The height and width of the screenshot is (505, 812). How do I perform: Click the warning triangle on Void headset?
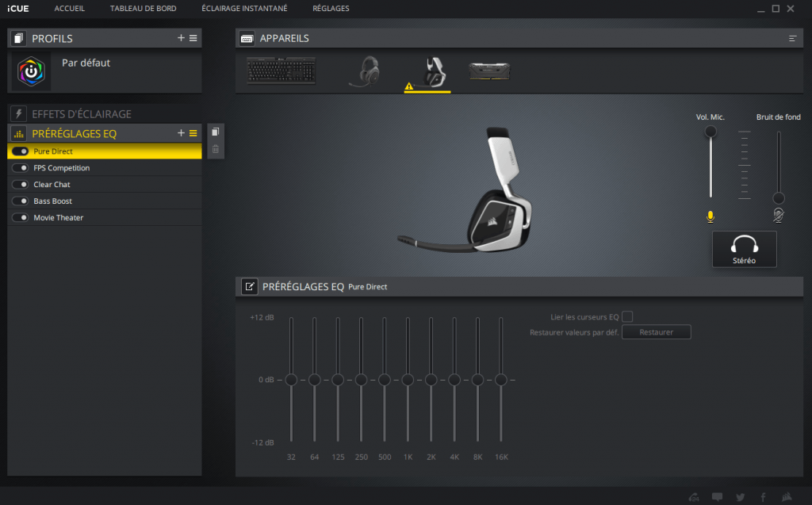tap(409, 86)
